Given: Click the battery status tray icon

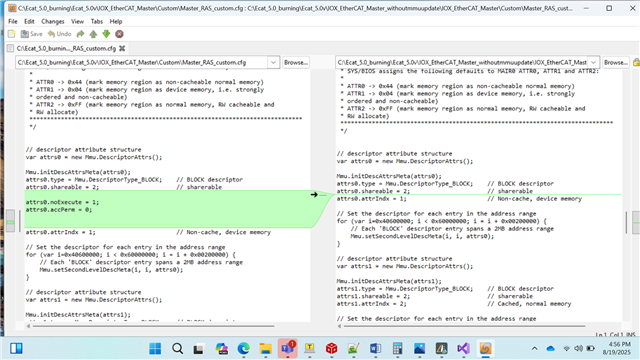Looking at the screenshot, I should (591, 349).
